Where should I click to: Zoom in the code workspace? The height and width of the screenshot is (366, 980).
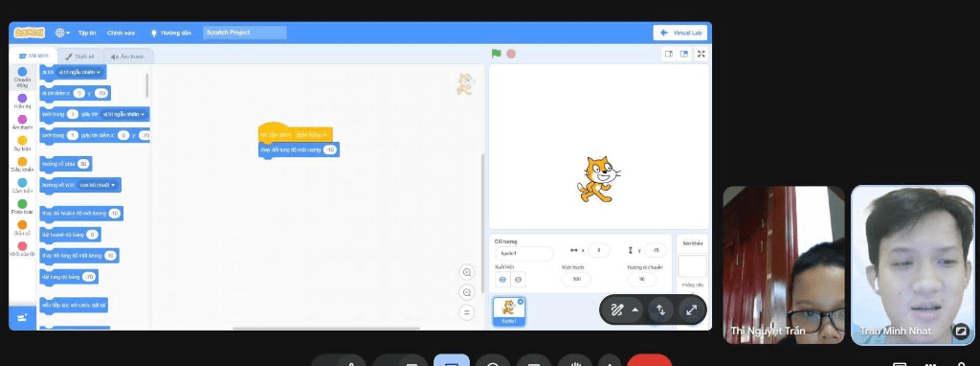click(466, 272)
